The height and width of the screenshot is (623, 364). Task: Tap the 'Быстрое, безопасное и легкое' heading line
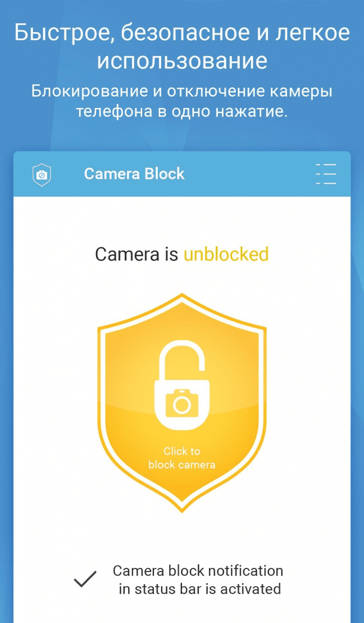pyautogui.click(x=182, y=34)
